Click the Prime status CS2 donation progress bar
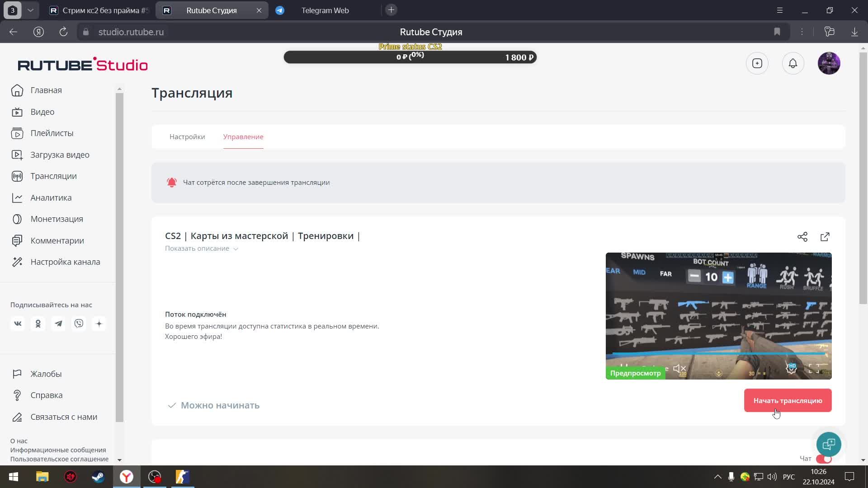 click(x=410, y=57)
